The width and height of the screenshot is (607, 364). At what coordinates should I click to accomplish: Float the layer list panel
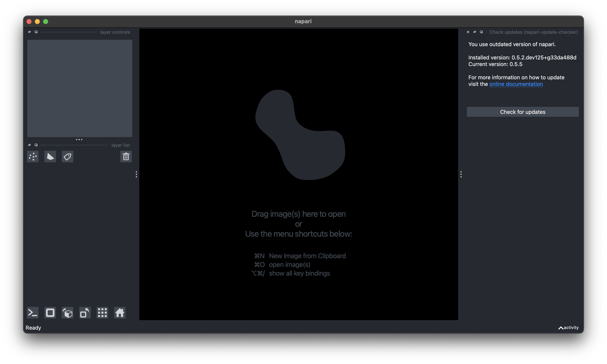(36, 145)
